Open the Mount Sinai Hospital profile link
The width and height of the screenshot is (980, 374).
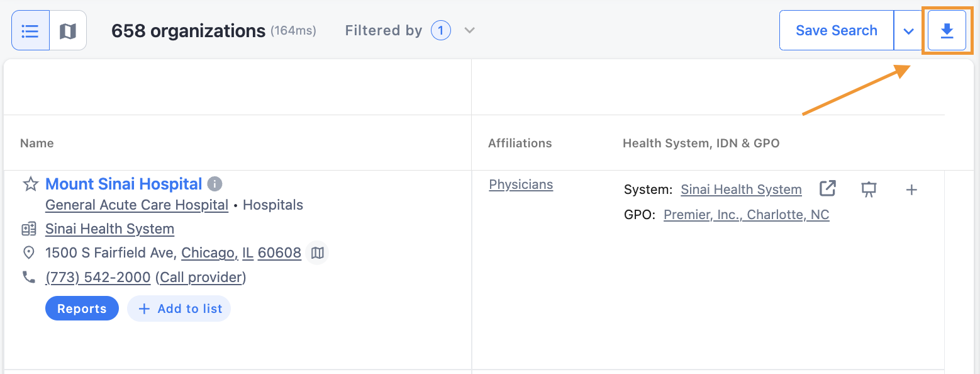[x=124, y=184]
